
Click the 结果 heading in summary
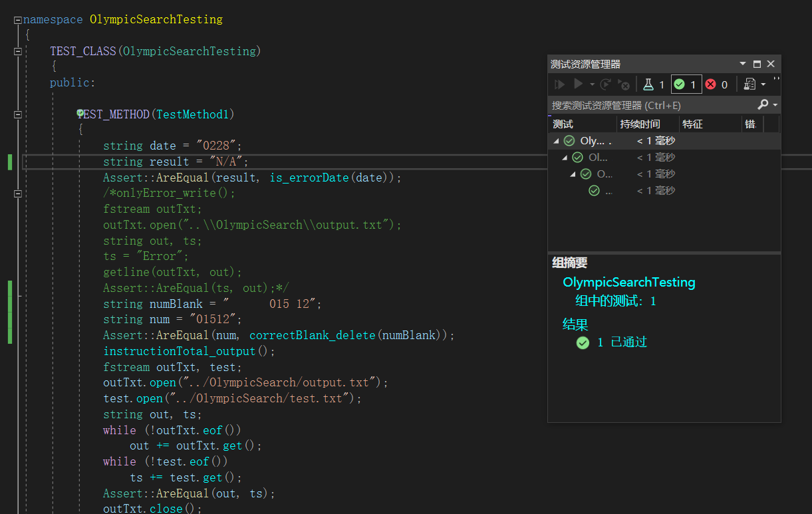575,324
